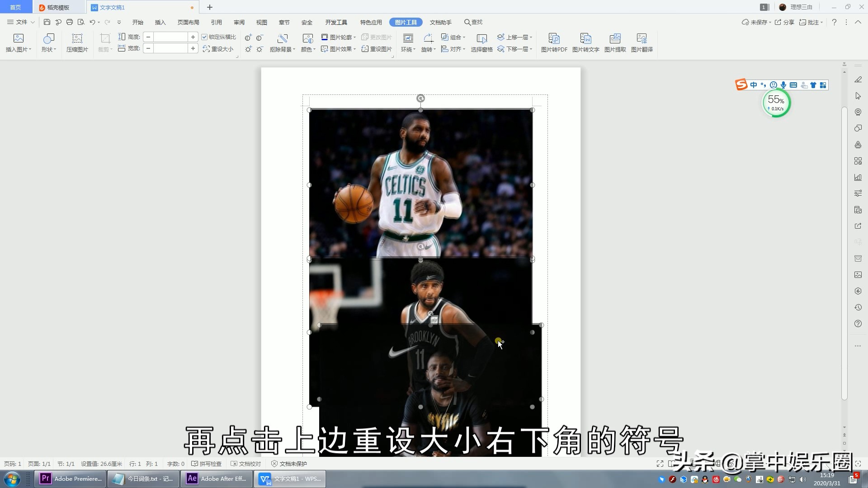868x488 pixels.
Task: Click the minus stepper of Width (宽度)
Action: click(148, 48)
